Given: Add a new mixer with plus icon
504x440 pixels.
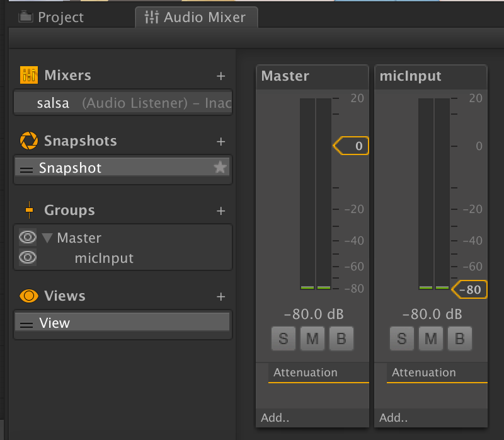Looking at the screenshot, I should 220,76.
